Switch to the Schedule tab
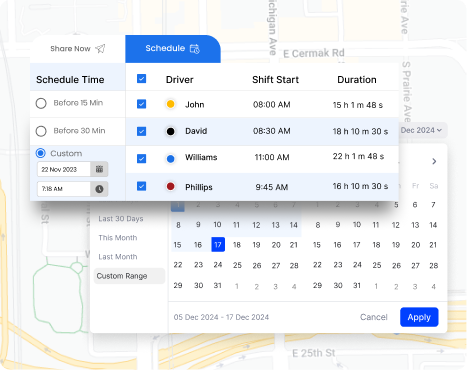Image resolution: width=467 pixels, height=370 pixels. 173,49
